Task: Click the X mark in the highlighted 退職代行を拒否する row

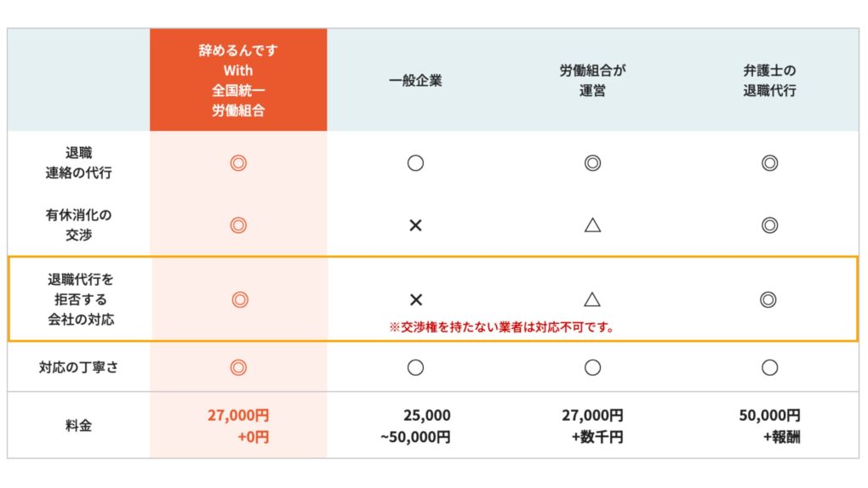Action: [x=415, y=299]
